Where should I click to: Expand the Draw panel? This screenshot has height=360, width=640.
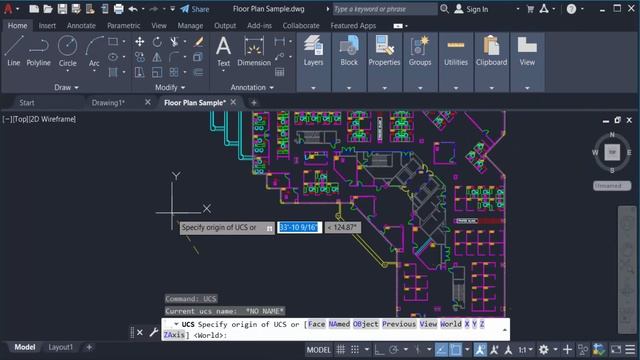[67, 87]
